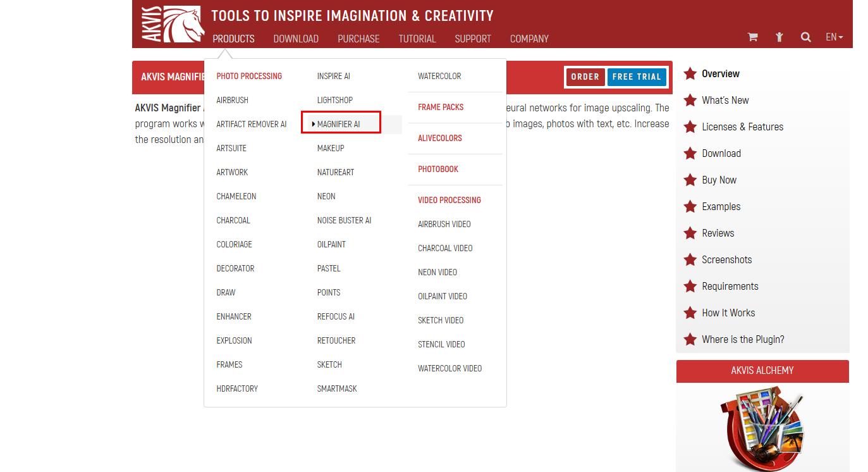Open Screenshots sidebar link

pyautogui.click(x=726, y=259)
